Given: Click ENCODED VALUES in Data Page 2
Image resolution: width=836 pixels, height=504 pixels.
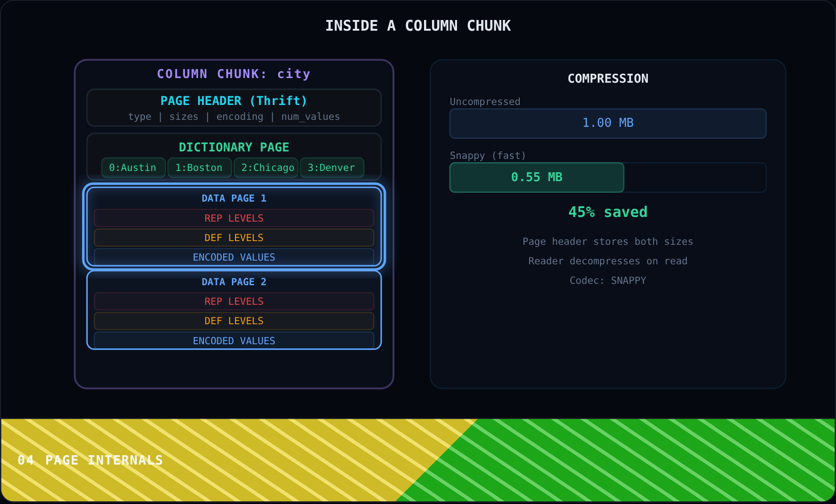Looking at the screenshot, I should (234, 340).
